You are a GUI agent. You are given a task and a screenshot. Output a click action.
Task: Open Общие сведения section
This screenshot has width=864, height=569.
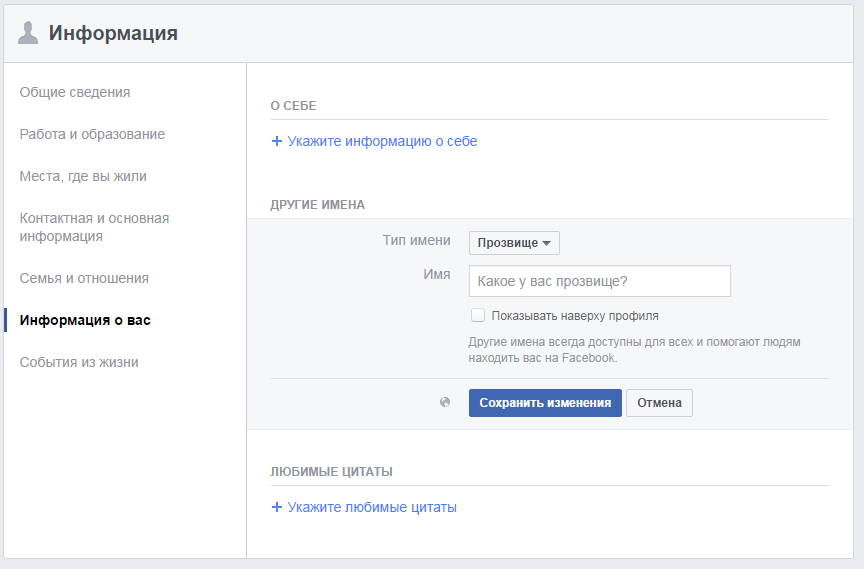click(x=75, y=92)
